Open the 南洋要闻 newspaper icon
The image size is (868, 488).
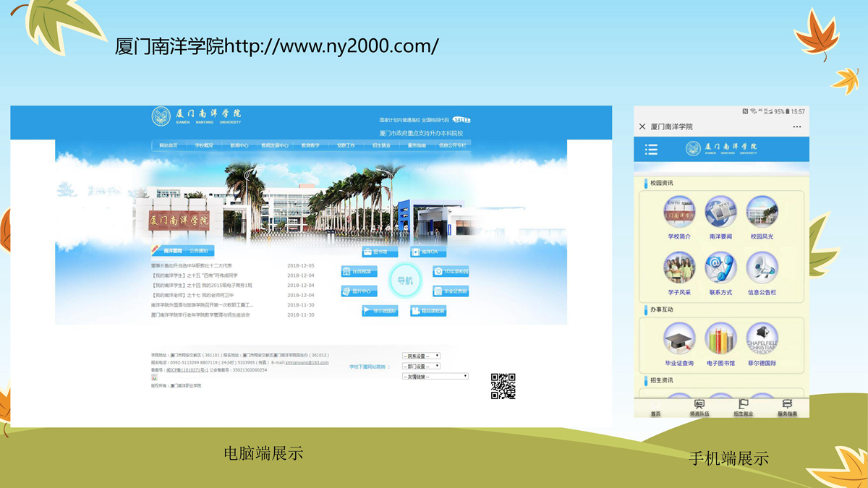click(x=720, y=212)
